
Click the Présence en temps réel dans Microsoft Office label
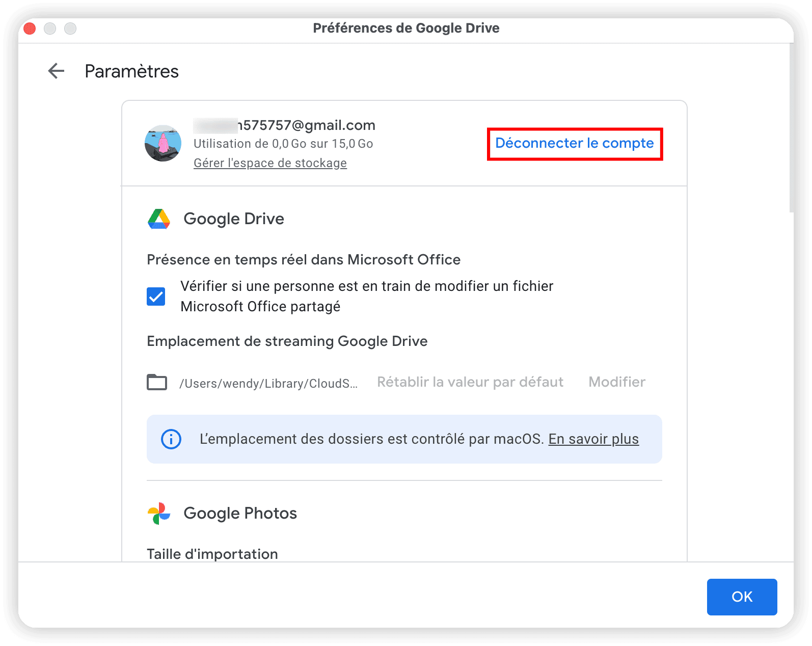[304, 260]
